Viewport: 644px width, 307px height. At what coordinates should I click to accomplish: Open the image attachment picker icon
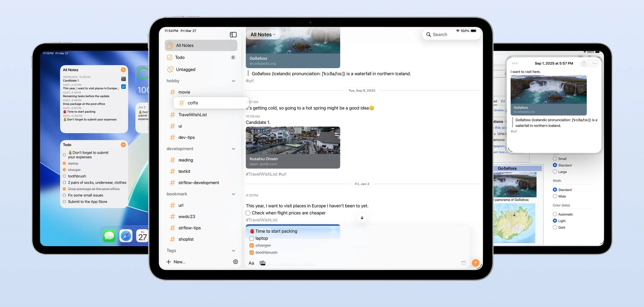(262, 263)
